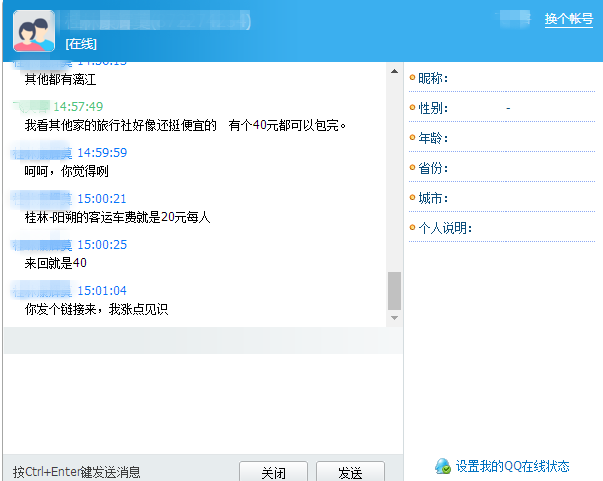The width and height of the screenshot is (603, 481).
Task: Send the message with 发送 button
Action: (350, 472)
